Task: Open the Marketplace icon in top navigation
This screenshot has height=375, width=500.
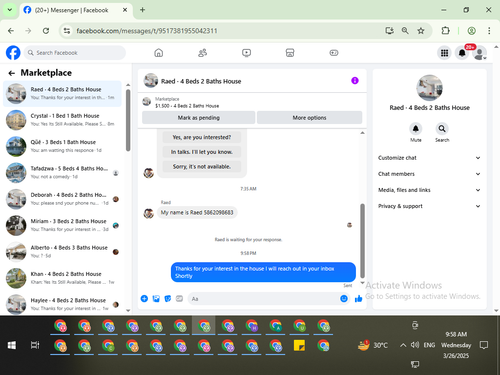Action: pos(290,53)
